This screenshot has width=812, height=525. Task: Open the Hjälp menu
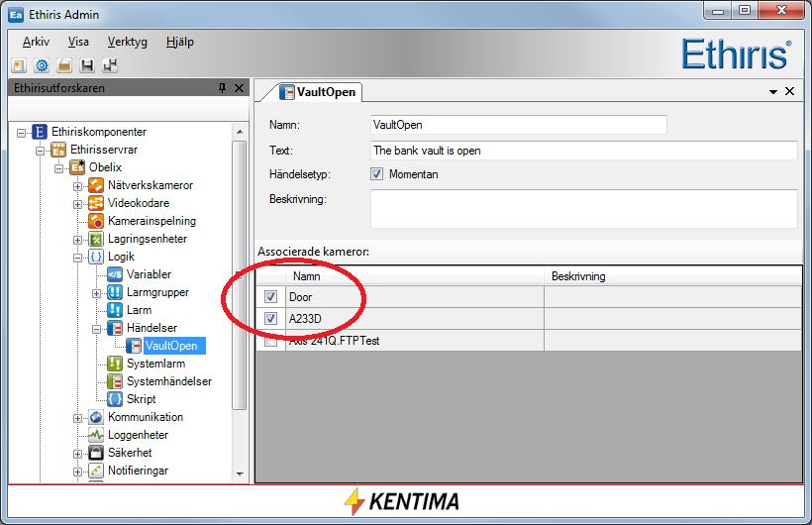click(180, 42)
